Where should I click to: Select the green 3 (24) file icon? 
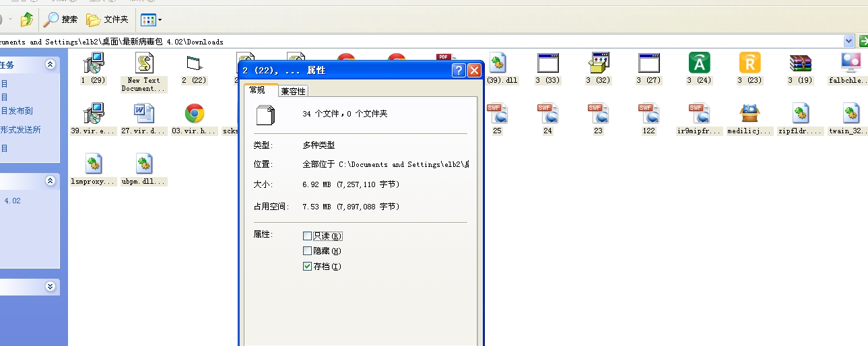tap(699, 64)
